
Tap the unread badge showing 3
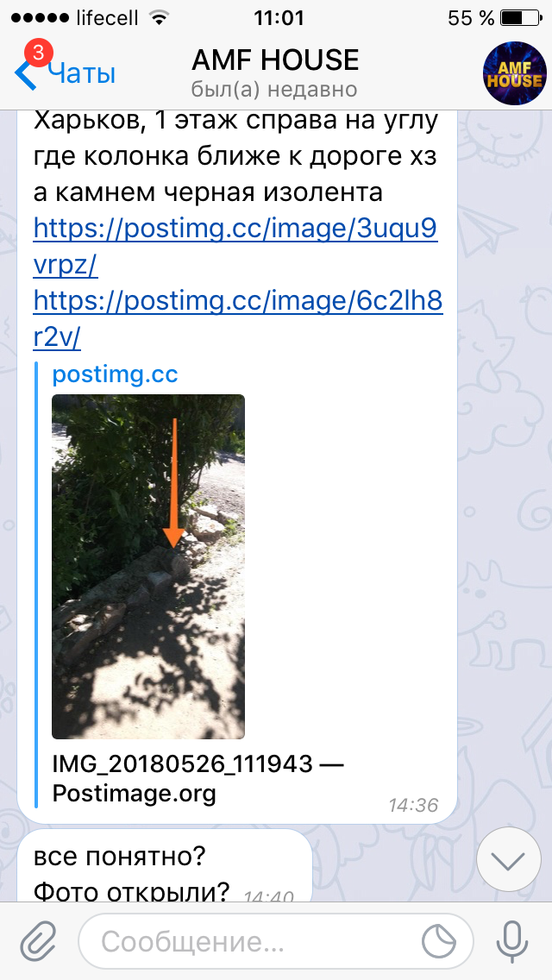pos(37,53)
